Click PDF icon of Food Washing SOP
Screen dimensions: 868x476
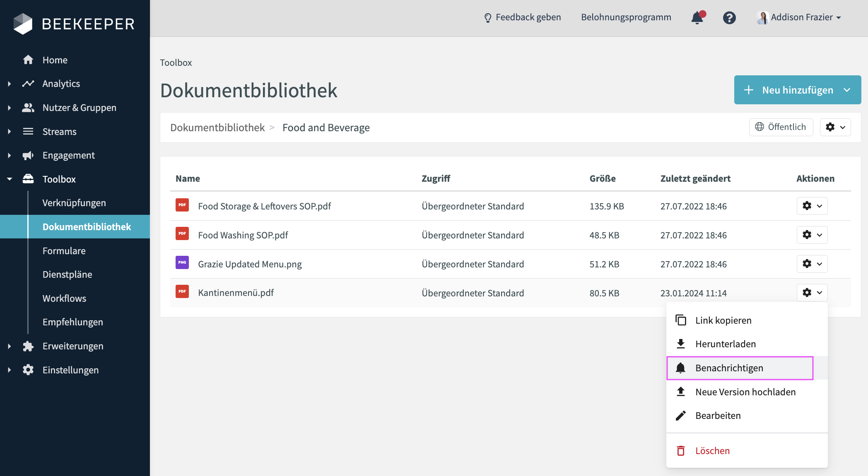(182, 234)
